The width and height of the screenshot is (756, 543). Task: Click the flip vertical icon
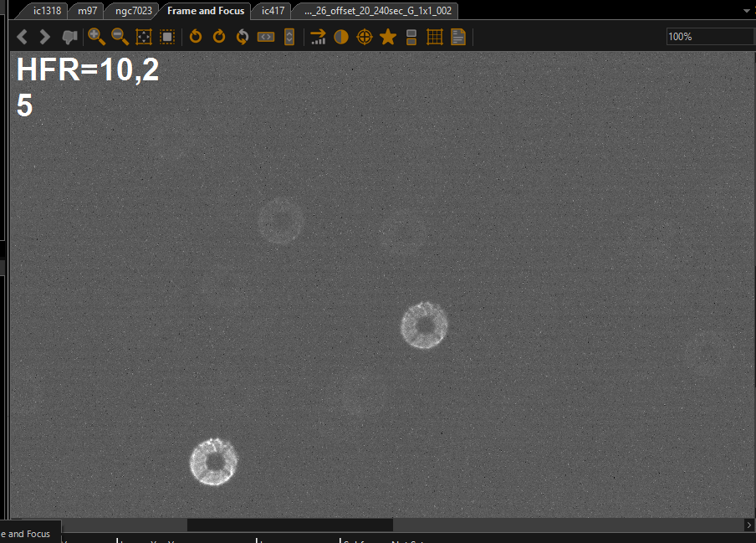point(289,37)
